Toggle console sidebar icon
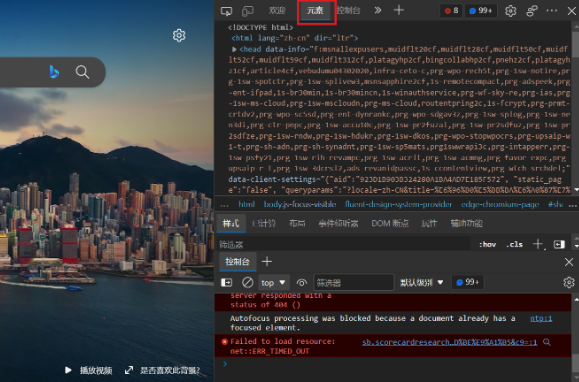Image resolution: width=579 pixels, height=382 pixels. pos(226,283)
